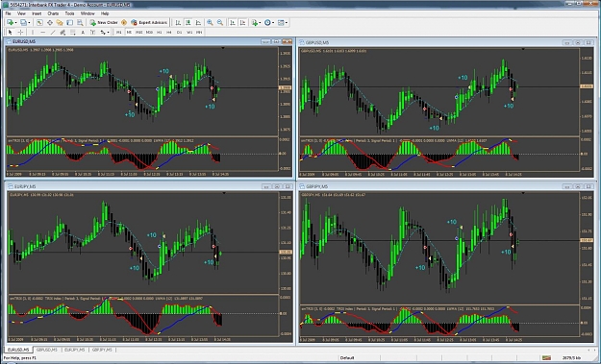Open the Profiles toolbar icon
601x364 pixels.
pos(23,23)
